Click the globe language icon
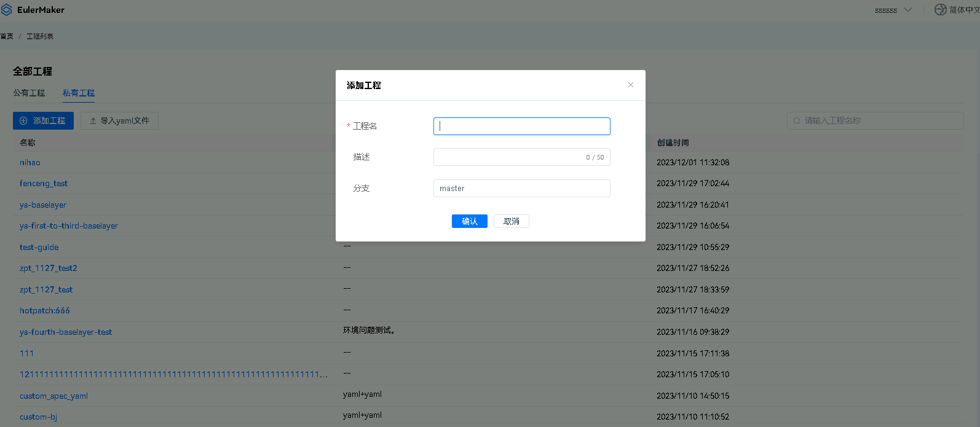The width and height of the screenshot is (980, 427). (x=940, y=10)
